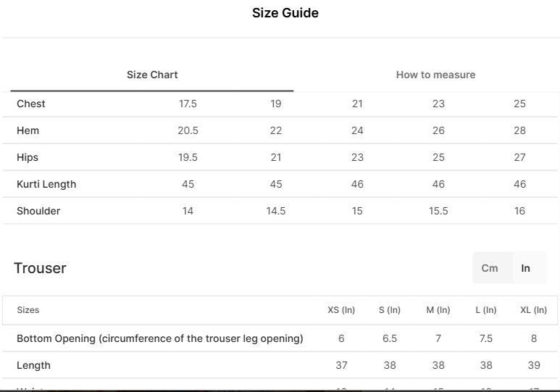Click the Sizes header cell

pos(28,310)
